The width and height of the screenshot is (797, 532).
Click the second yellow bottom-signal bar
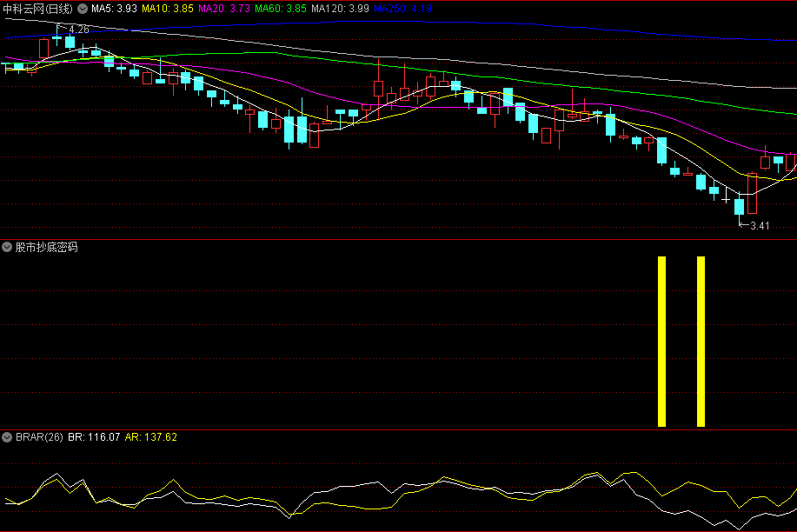point(701,342)
